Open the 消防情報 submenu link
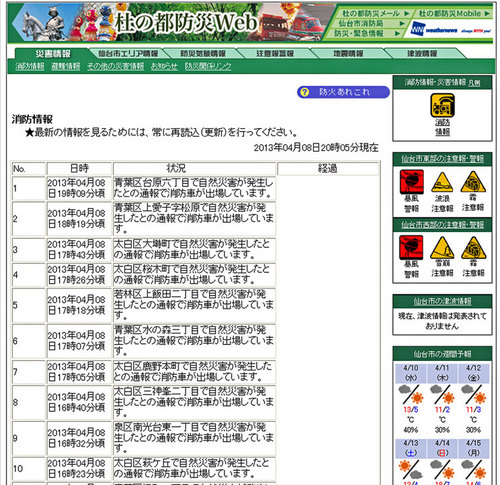 pos(30,66)
